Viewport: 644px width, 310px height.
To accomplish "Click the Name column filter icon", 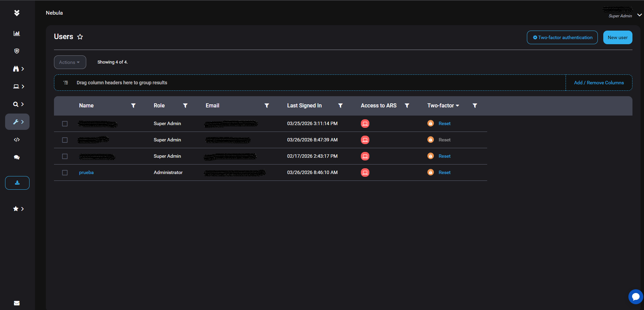I will pyautogui.click(x=133, y=106).
